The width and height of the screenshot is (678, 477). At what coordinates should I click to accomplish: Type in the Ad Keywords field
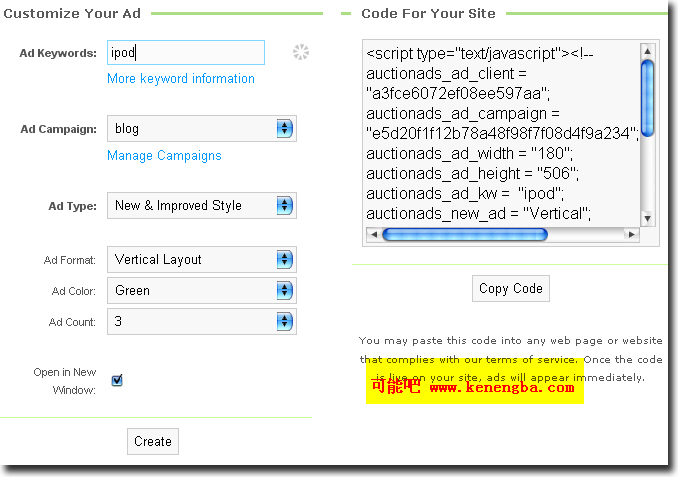(186, 52)
